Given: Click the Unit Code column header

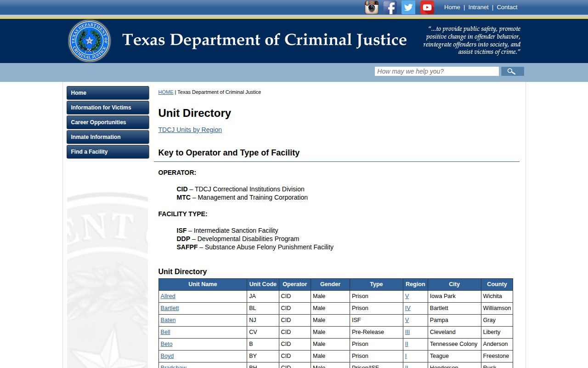Looking at the screenshot, I should pyautogui.click(x=263, y=284).
